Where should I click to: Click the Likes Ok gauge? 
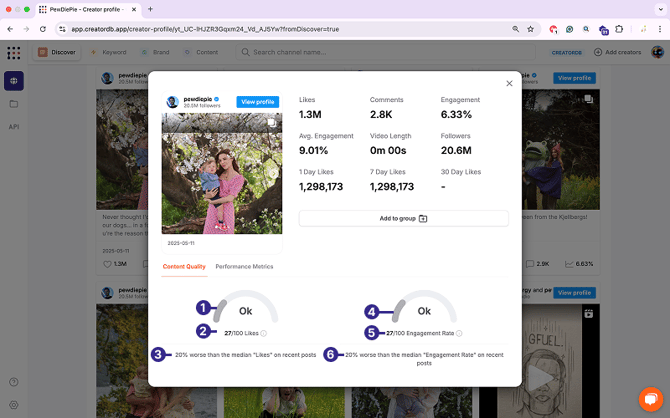click(x=245, y=306)
